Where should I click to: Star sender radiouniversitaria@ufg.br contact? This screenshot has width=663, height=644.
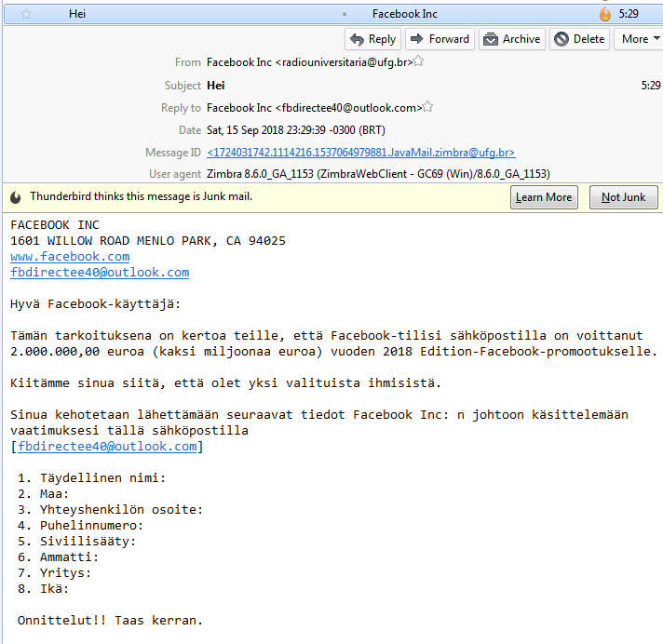418,61
